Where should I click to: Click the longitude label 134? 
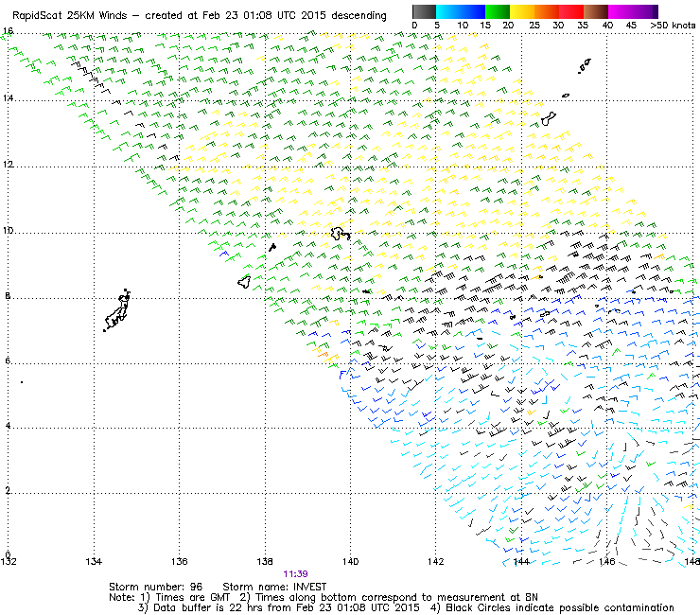point(94,561)
